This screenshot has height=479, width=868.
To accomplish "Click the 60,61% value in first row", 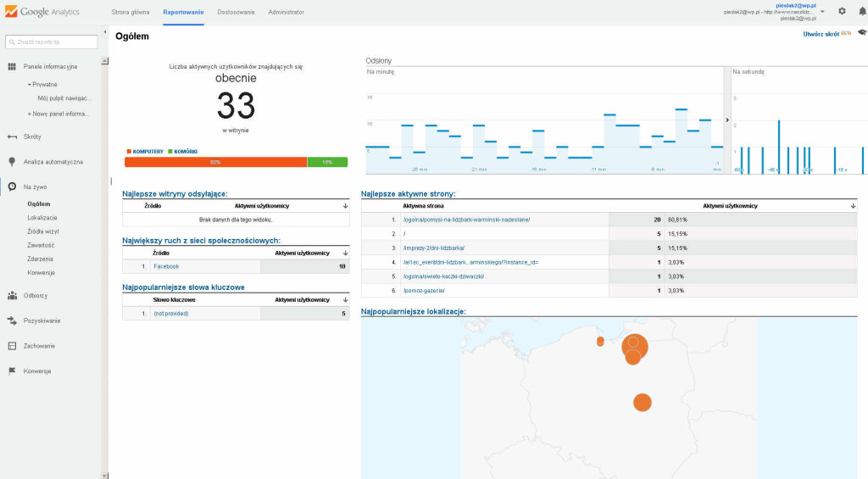I will click(677, 220).
